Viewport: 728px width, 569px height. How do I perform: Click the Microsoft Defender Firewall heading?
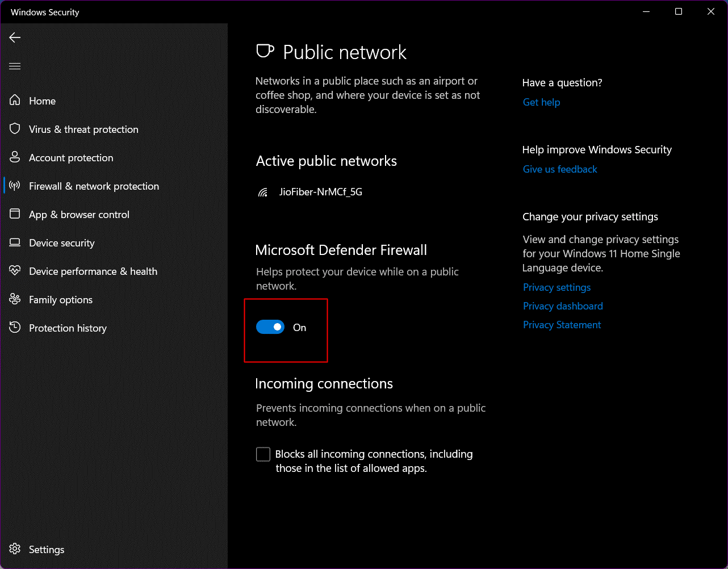tap(341, 250)
